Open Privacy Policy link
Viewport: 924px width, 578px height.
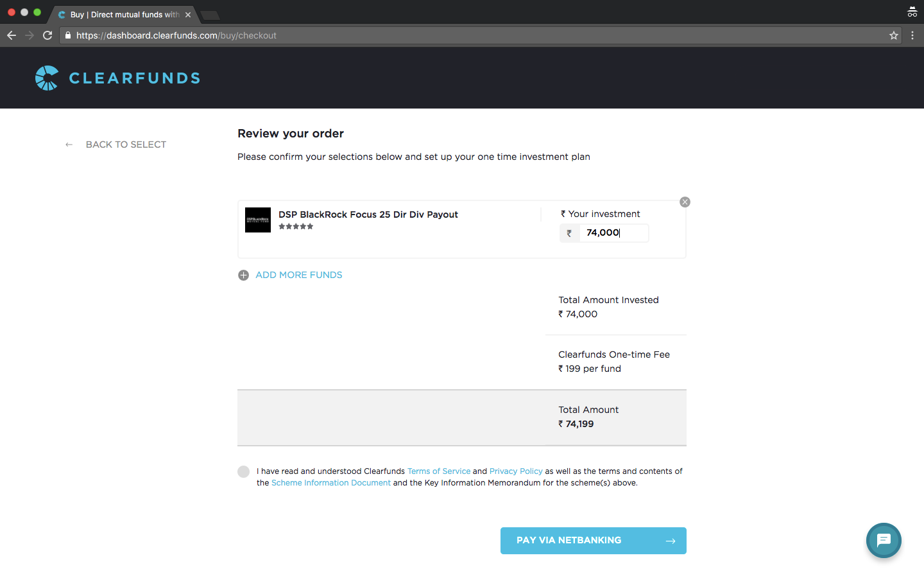(516, 471)
